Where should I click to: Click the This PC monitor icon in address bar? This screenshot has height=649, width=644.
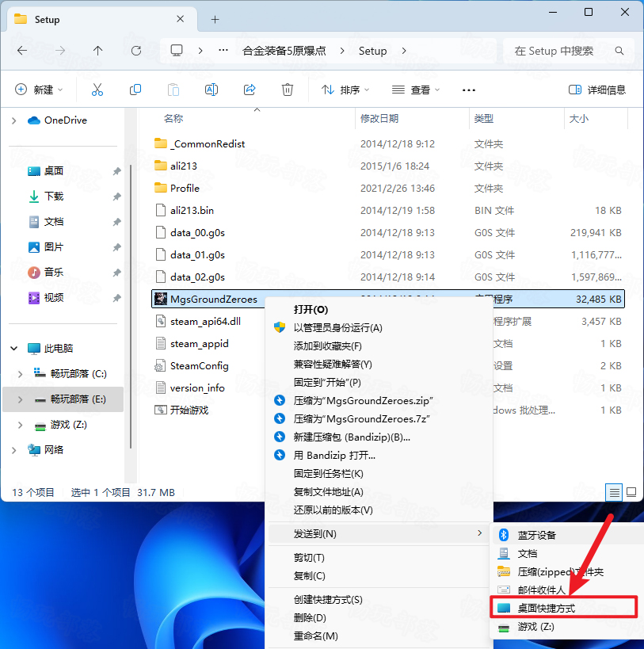pos(177,51)
